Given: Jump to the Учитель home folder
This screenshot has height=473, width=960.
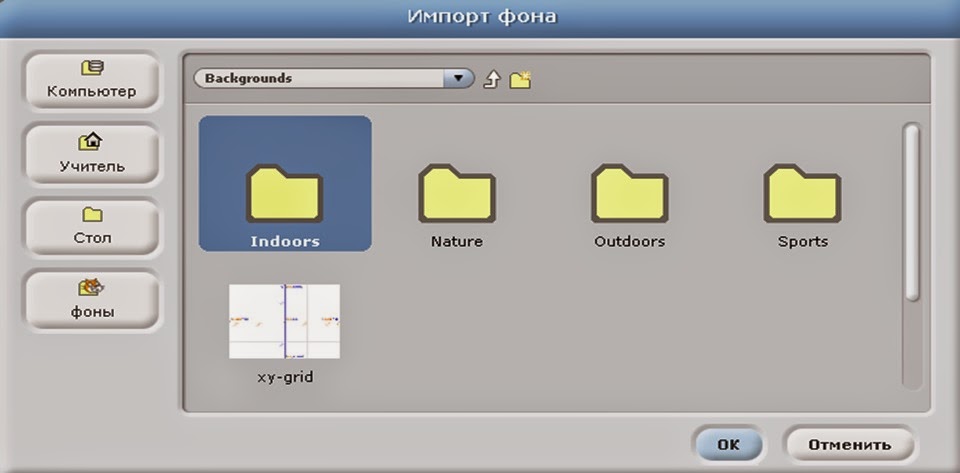Looking at the screenshot, I should pos(92,154).
